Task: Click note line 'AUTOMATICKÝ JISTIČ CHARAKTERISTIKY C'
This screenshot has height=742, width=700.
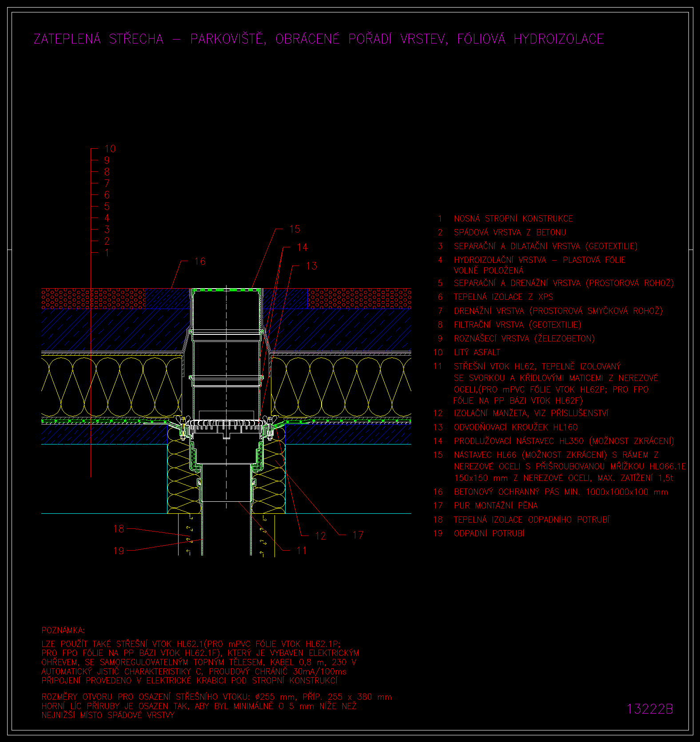Action: point(194,671)
